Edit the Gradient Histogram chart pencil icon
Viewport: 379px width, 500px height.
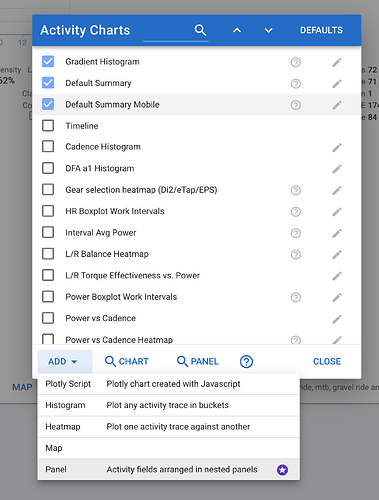337,62
